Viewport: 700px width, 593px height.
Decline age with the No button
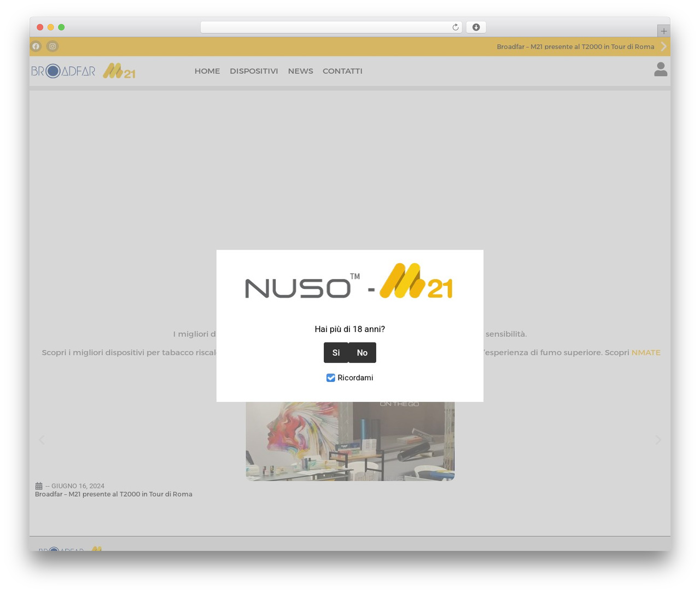click(362, 353)
